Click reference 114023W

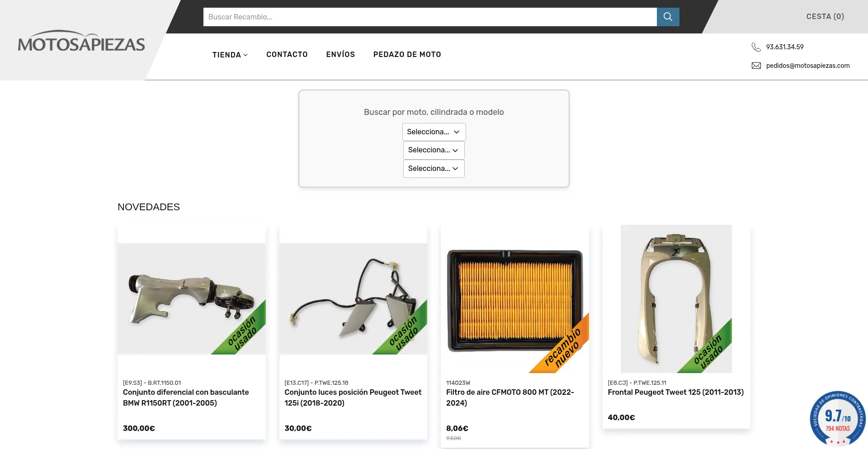click(458, 383)
